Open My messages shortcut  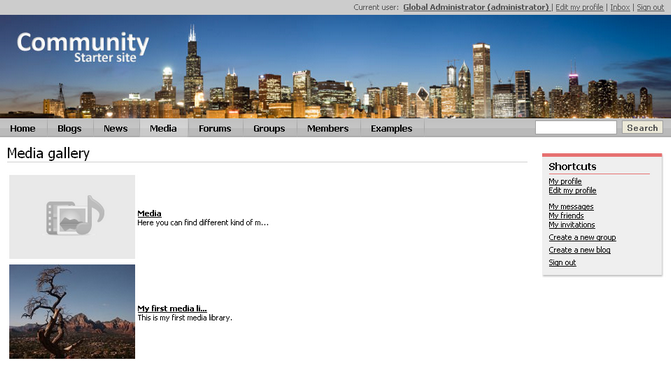pyautogui.click(x=571, y=207)
